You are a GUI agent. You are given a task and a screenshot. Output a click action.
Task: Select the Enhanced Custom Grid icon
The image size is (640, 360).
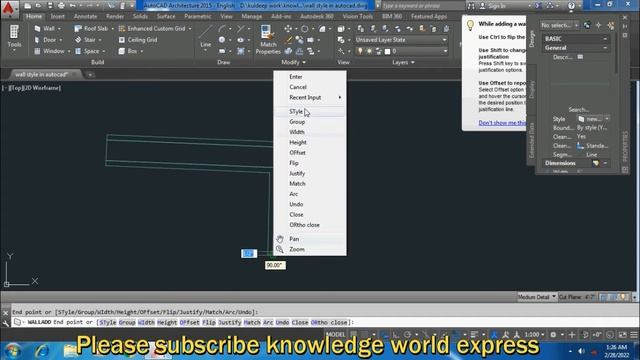[x=122, y=29]
